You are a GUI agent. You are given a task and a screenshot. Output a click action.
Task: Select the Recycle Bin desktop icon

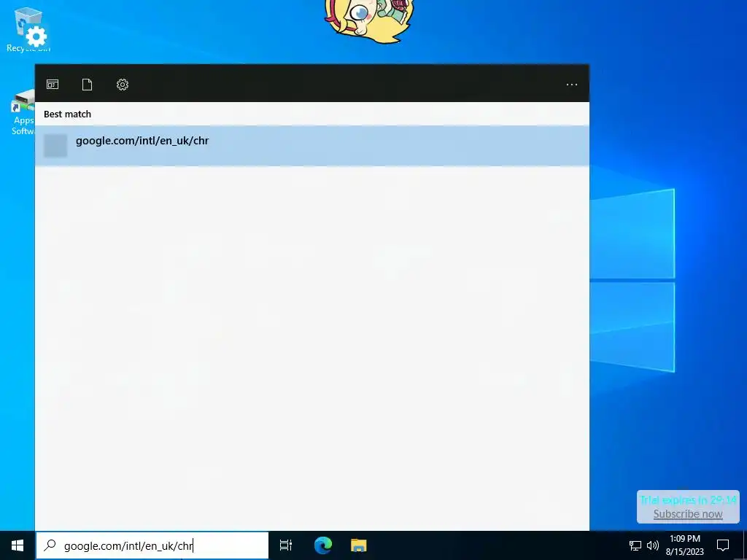point(28,29)
